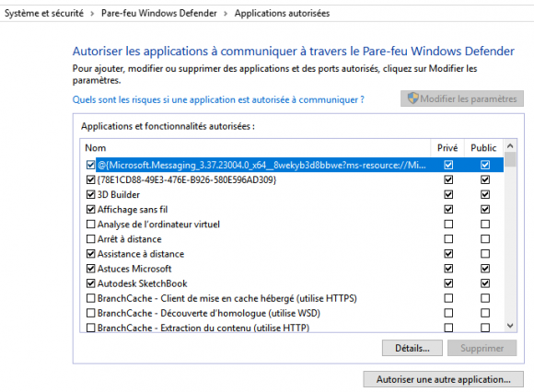Check Public for Assistance à distance
The width and height of the screenshot is (534, 392).
(x=485, y=254)
